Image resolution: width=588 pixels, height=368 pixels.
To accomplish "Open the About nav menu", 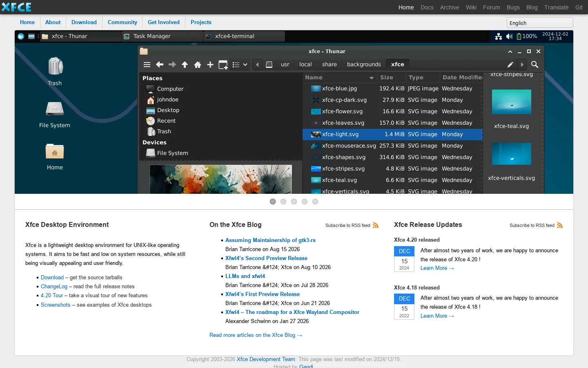I will 53,22.
